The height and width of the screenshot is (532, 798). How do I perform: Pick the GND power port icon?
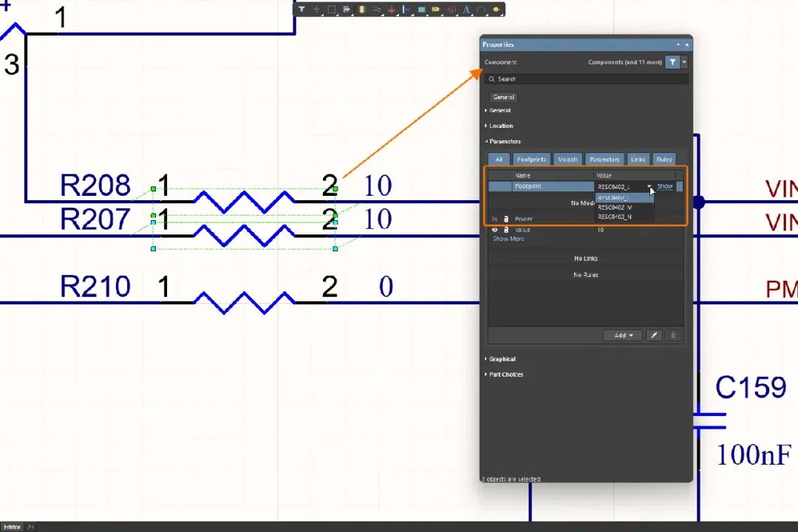[392, 10]
